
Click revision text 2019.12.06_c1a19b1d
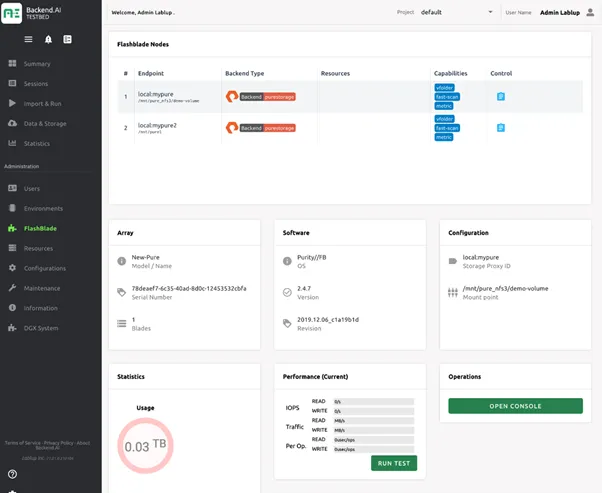pos(328,319)
